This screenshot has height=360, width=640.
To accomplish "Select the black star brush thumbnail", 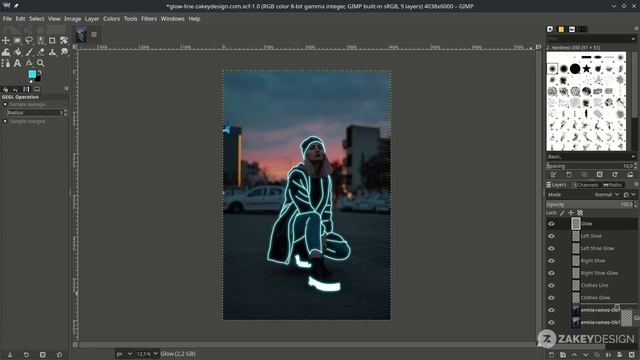I will pyautogui.click(x=587, y=69).
